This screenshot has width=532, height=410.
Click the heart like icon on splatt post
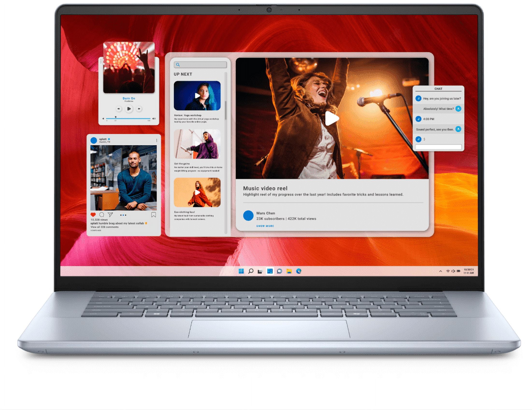pos(93,215)
